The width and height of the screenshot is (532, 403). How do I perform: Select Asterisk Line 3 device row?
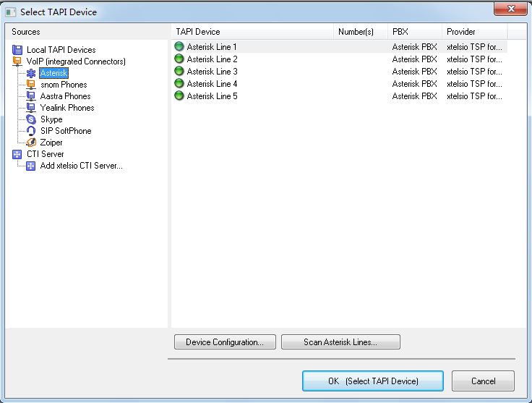(339, 72)
